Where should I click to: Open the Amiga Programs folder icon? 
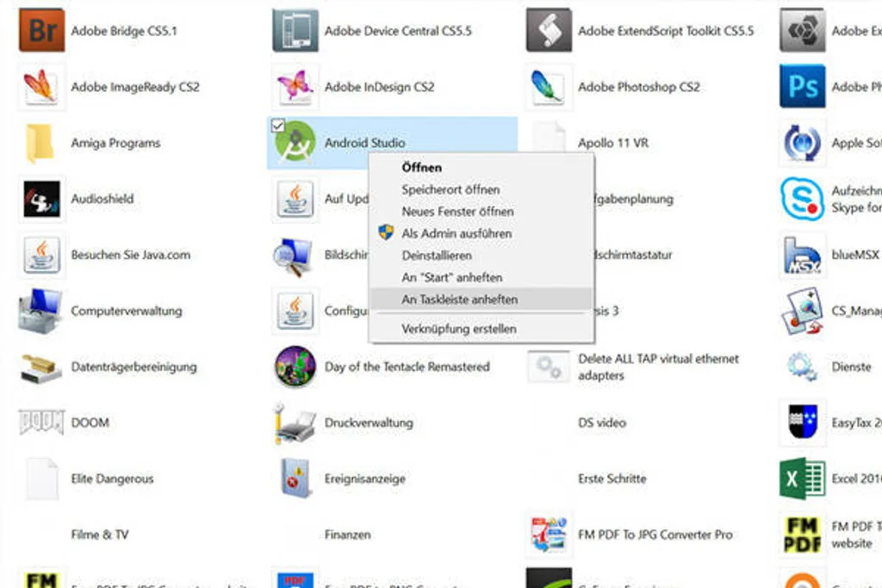click(40, 143)
